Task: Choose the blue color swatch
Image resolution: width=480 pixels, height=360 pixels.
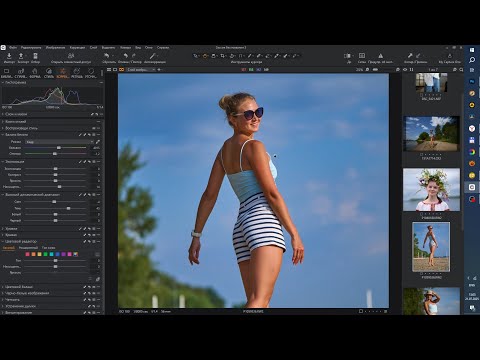Action: (x=57, y=254)
